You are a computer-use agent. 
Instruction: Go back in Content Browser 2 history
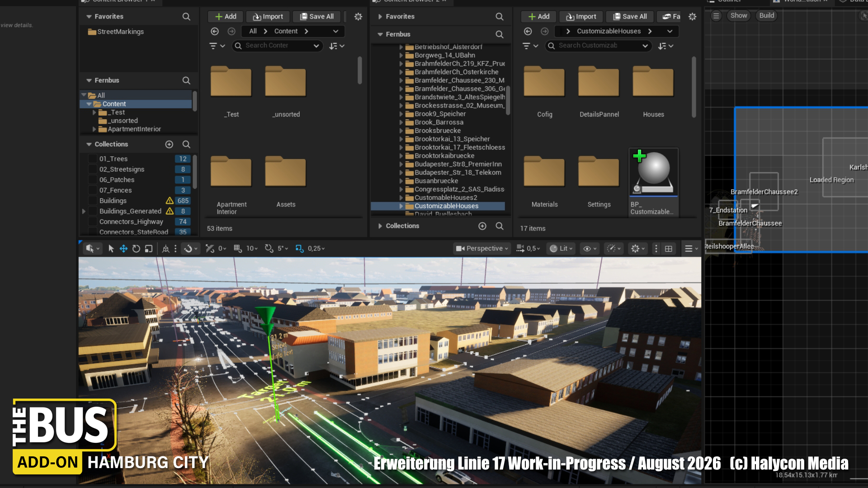528,31
